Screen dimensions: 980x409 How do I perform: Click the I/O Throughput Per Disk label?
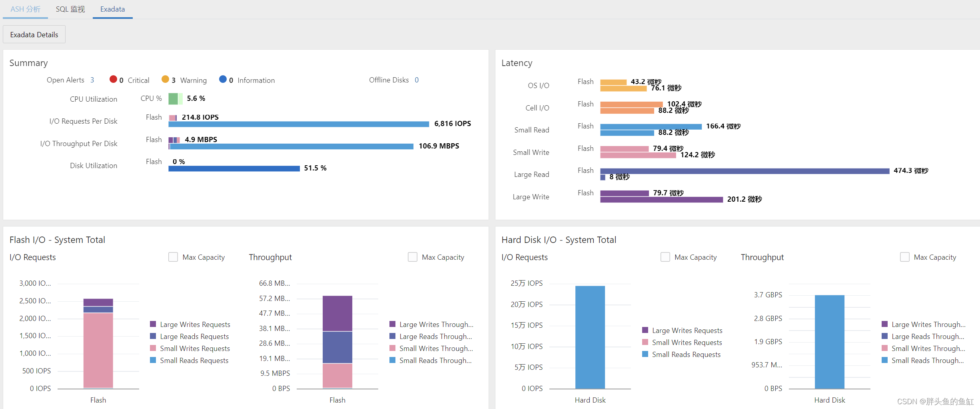point(79,144)
